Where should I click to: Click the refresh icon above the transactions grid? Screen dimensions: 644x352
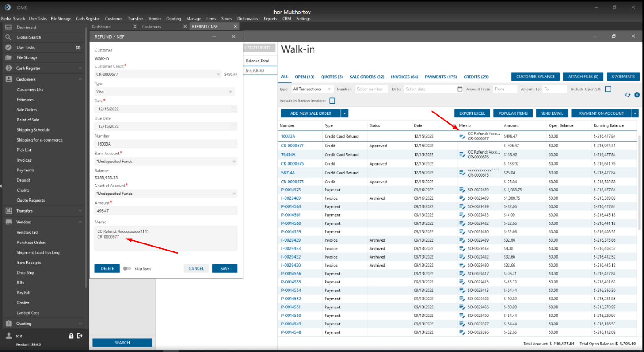tap(628, 95)
